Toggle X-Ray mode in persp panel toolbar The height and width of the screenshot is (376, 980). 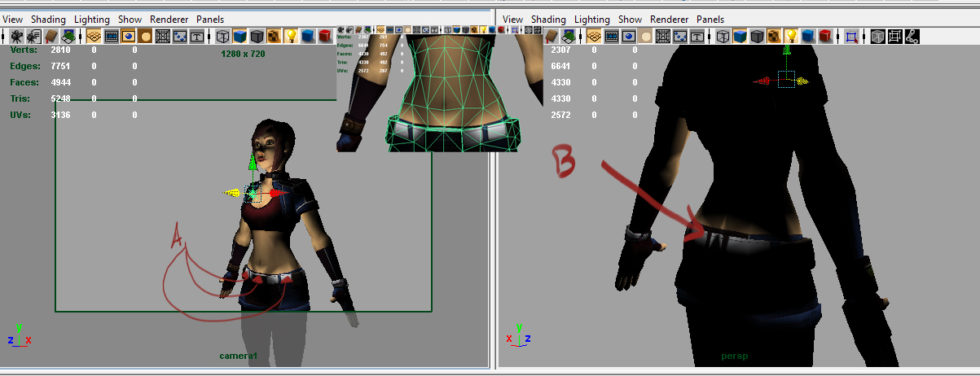click(x=877, y=36)
